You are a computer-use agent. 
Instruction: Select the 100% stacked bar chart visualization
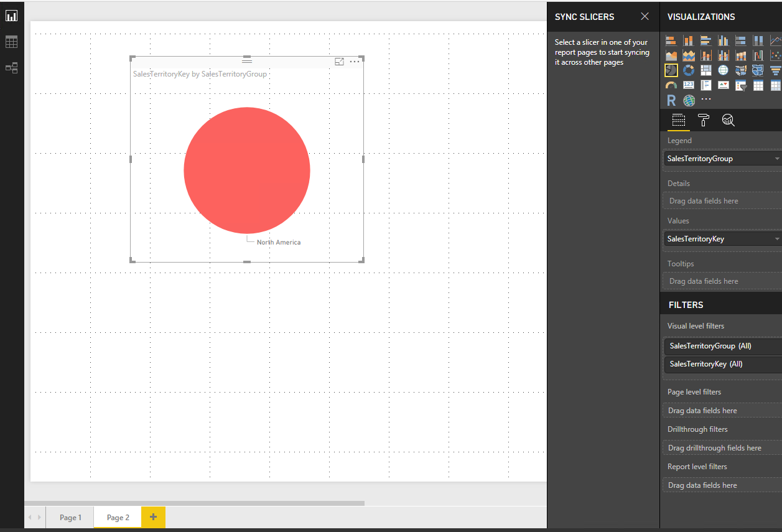coord(741,40)
